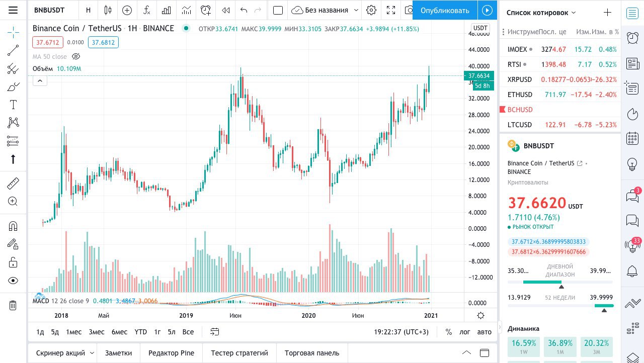
Task: Open chart settings gear in top toolbar
Action: pos(371,10)
